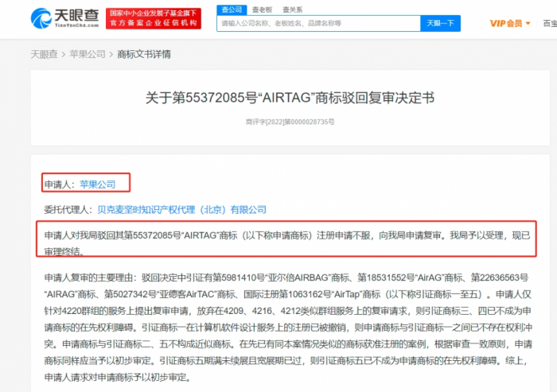Open the VIP会员 link
Viewport: 557px width, 392px height.
505,24
